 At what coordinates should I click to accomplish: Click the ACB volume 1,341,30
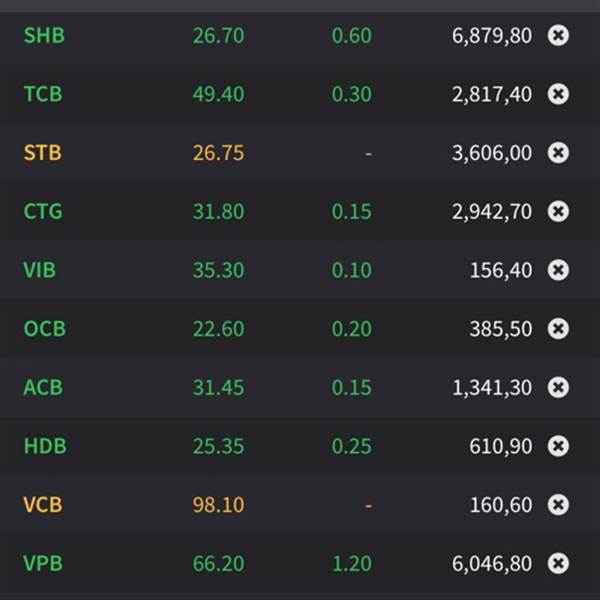[x=492, y=388]
